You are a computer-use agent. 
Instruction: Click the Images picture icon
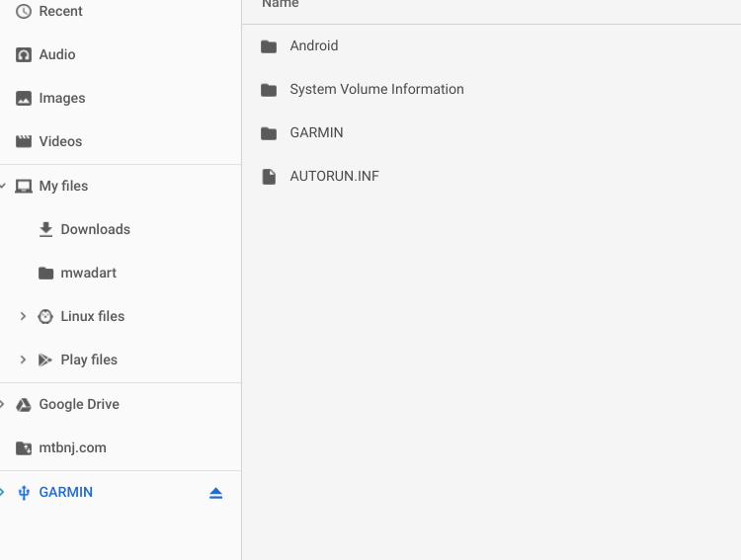24,99
